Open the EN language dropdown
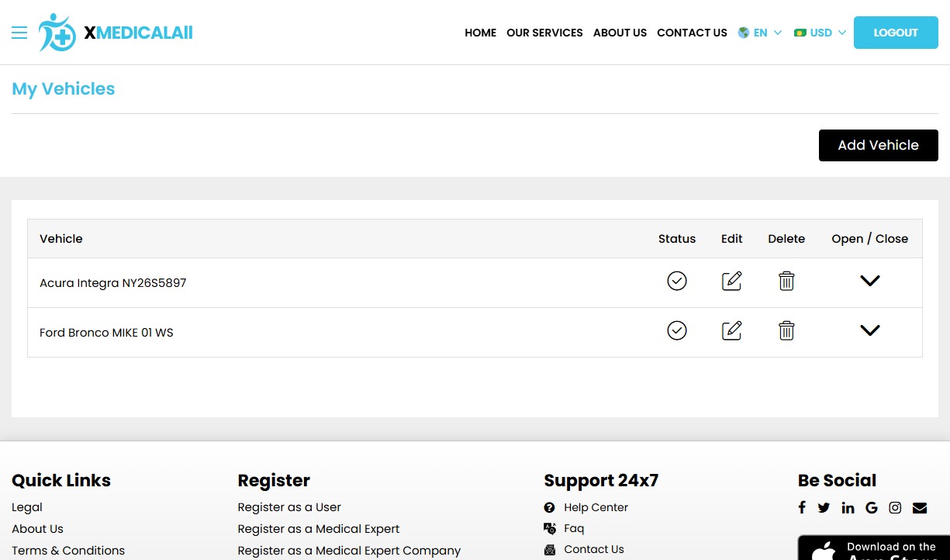The image size is (950, 560). [760, 33]
